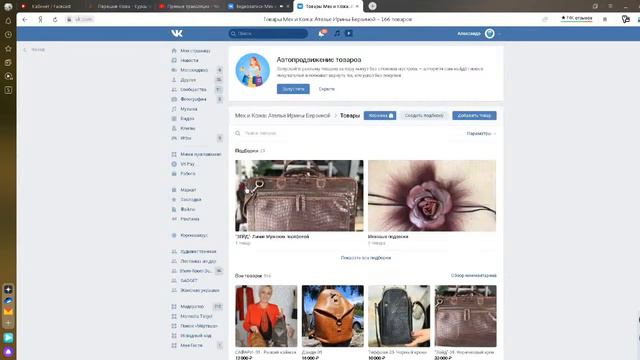Click the Игры gamepad icon in sidebar
640x360 pixels.
point(174,138)
